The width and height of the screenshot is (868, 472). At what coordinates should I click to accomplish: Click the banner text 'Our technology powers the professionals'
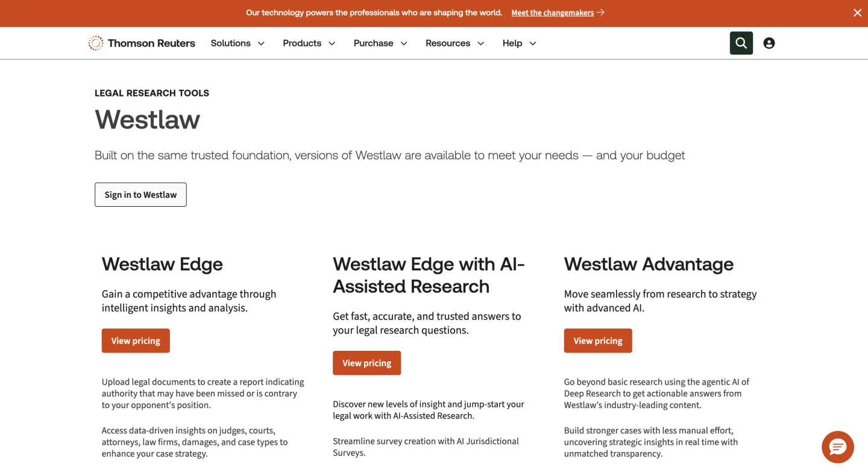[374, 13]
